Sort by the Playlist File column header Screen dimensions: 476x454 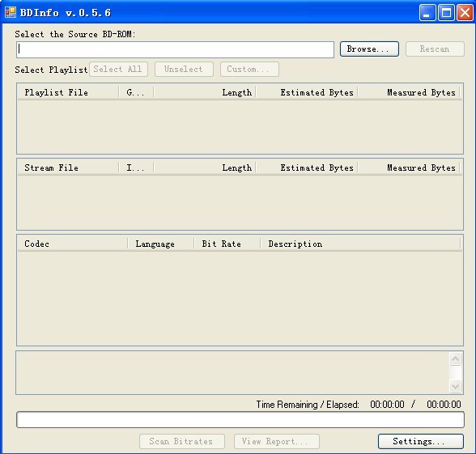point(68,92)
